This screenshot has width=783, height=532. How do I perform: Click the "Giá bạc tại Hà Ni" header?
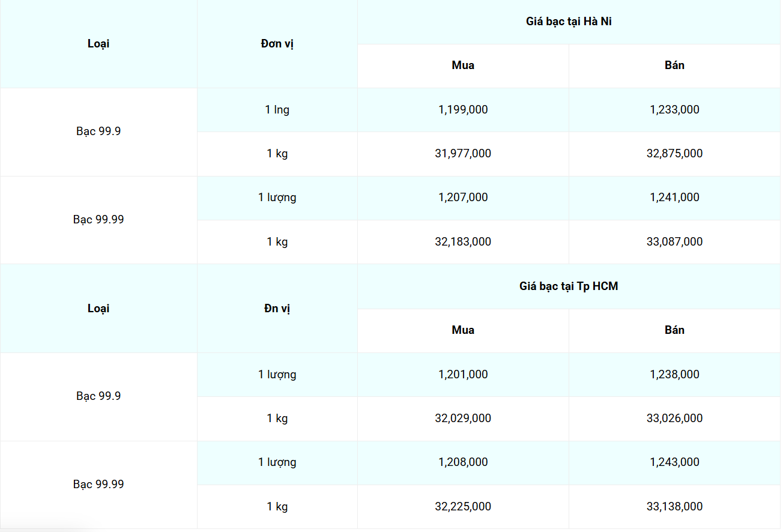(x=569, y=22)
